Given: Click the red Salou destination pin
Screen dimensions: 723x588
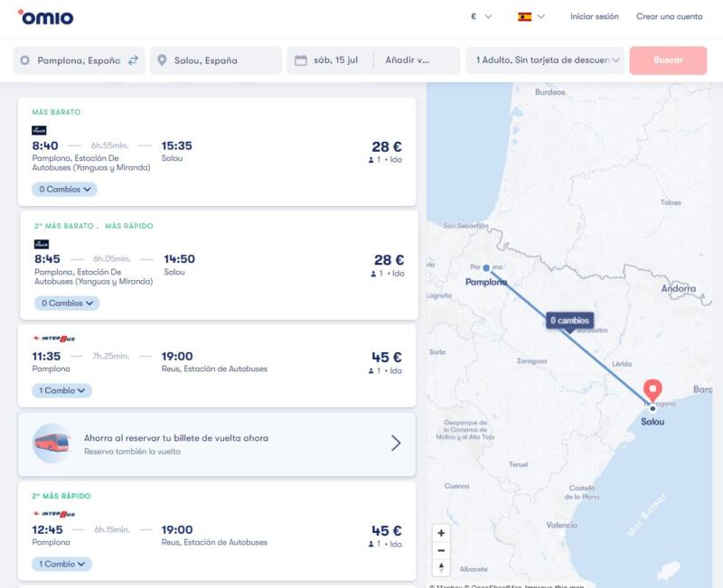Looking at the screenshot, I should 653,390.
